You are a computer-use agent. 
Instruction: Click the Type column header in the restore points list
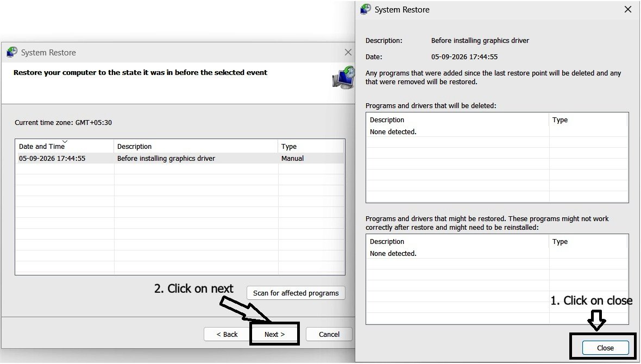311,146
